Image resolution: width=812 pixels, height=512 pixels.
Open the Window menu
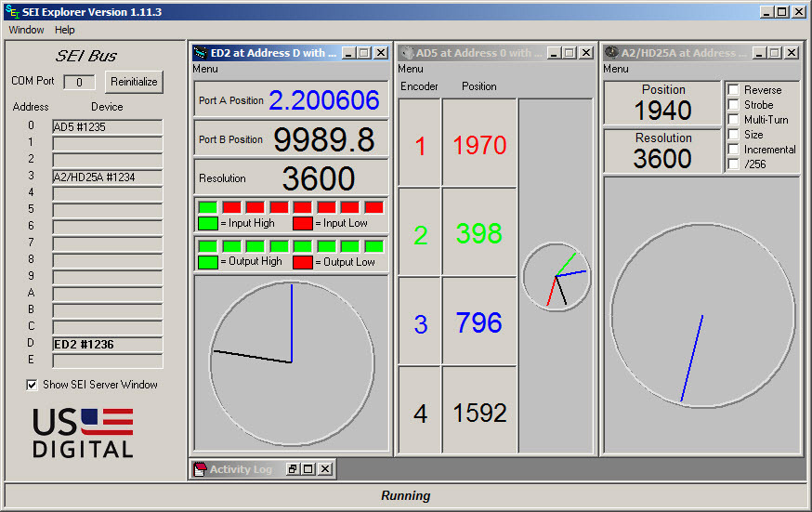pyautogui.click(x=26, y=30)
